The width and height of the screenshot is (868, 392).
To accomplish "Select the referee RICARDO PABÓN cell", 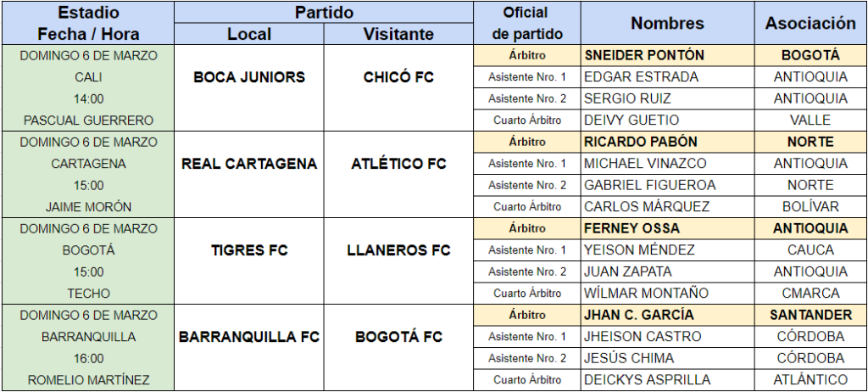I will click(668, 142).
